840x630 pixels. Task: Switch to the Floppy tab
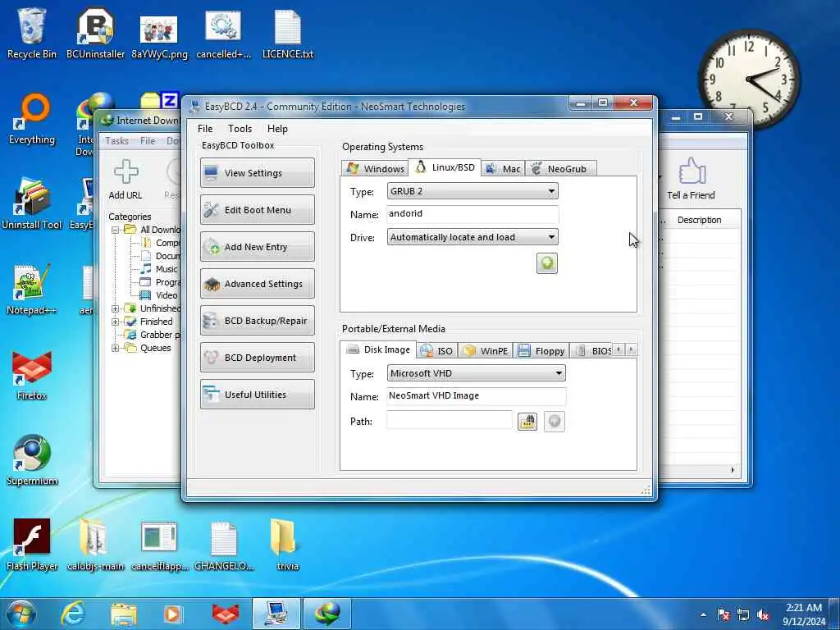[541, 351]
